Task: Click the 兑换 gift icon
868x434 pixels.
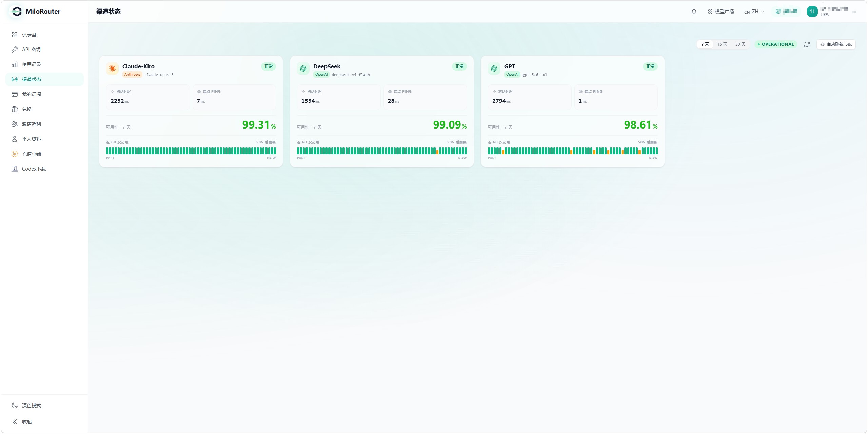Action: point(15,109)
